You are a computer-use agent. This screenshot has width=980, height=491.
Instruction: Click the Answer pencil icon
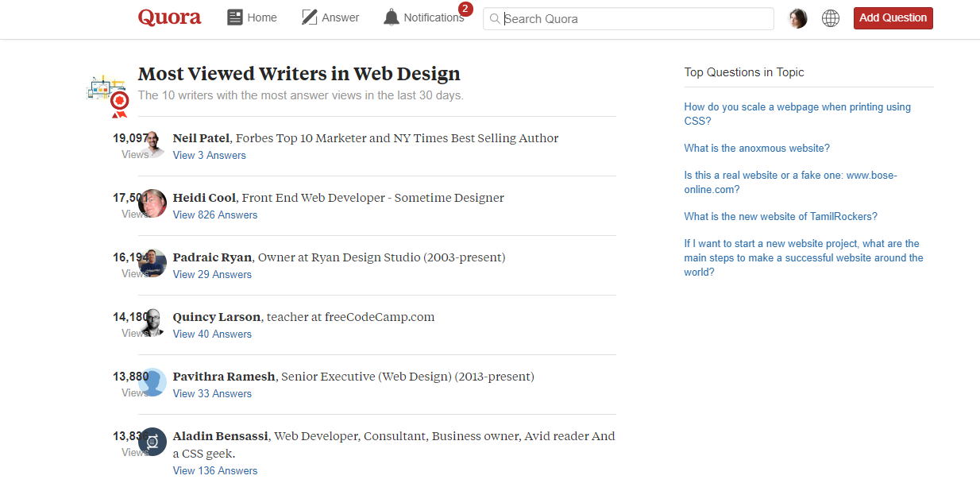tap(310, 17)
